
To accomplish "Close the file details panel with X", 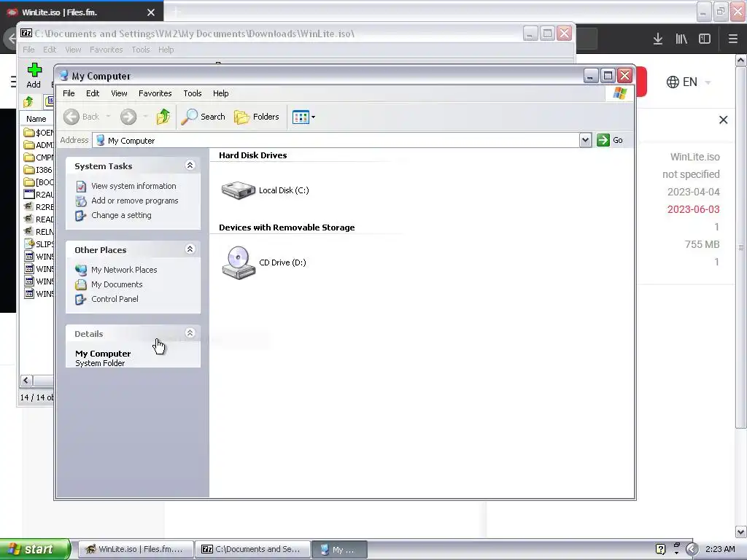I will click(723, 120).
